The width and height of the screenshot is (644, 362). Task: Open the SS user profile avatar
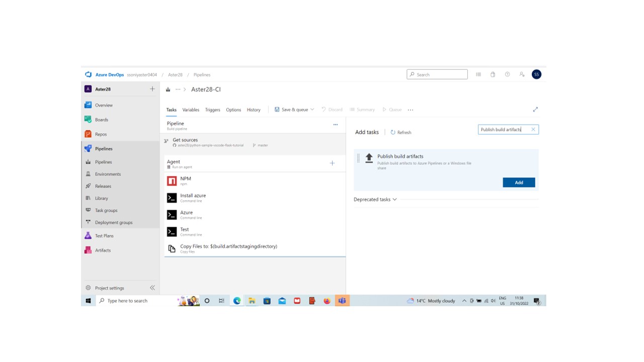point(536,74)
